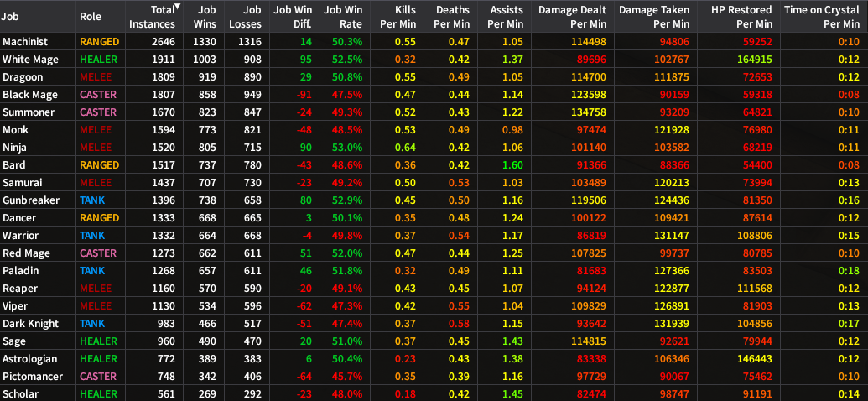The image size is (868, 401).
Task: Click Pictomancer win rate 45.7%
Action: (347, 377)
